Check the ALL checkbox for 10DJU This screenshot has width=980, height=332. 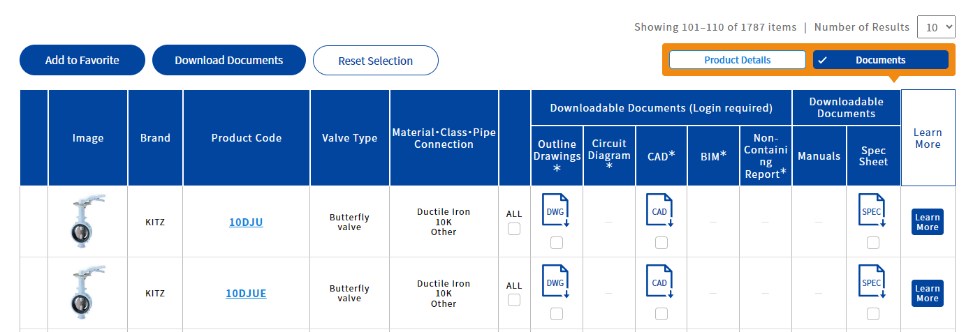click(x=514, y=229)
